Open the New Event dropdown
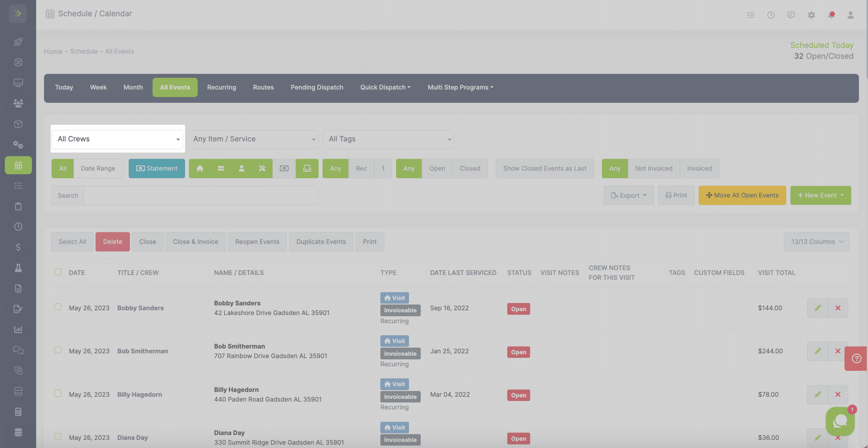868x448 pixels. coord(821,195)
